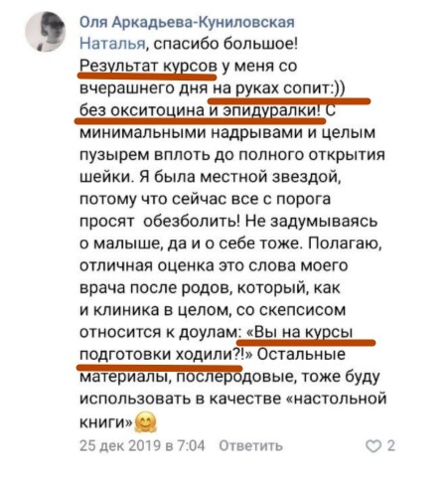The image size is (448, 484).
Task: Click the word доулам in the comment
Action: tap(208, 332)
